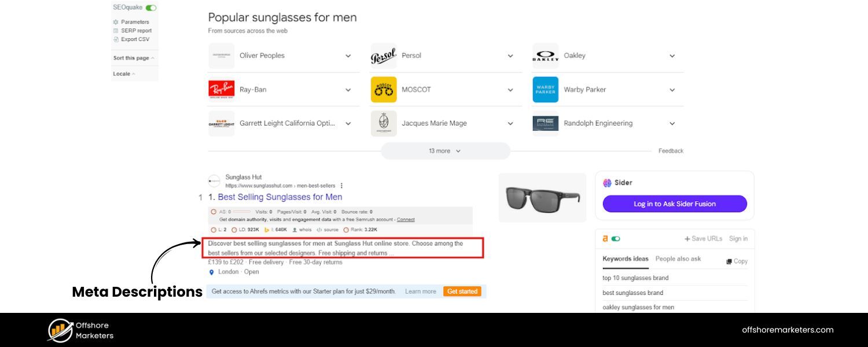Screen dimensions: 868x347
Task: Select the Keywords ideas tab
Action: (x=625, y=259)
